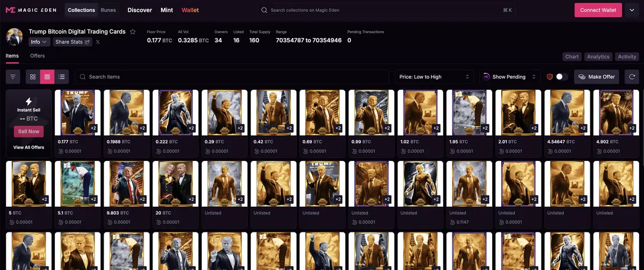Open the Runes tab in navigation
The width and height of the screenshot is (644, 270).
coord(108,10)
